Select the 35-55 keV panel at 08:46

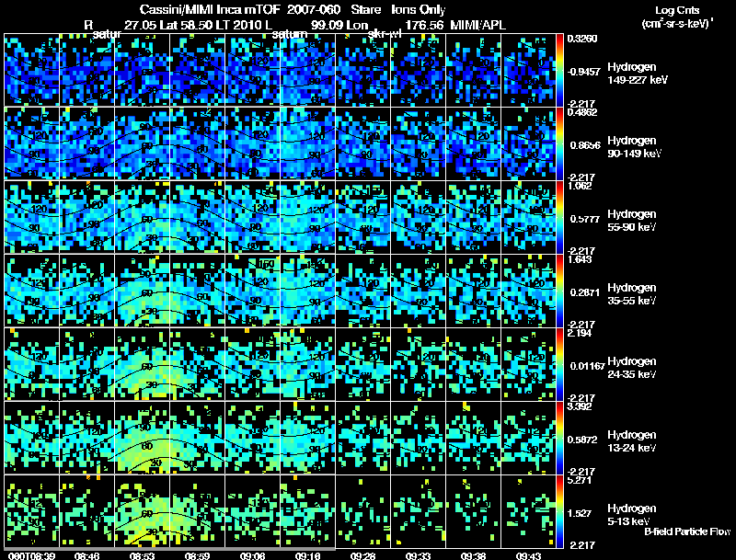(86, 291)
